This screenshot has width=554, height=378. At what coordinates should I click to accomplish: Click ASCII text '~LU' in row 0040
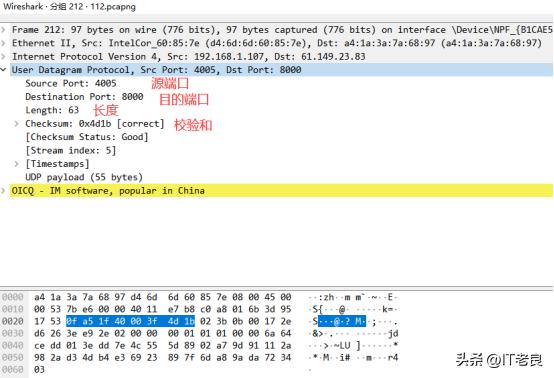coord(342,345)
